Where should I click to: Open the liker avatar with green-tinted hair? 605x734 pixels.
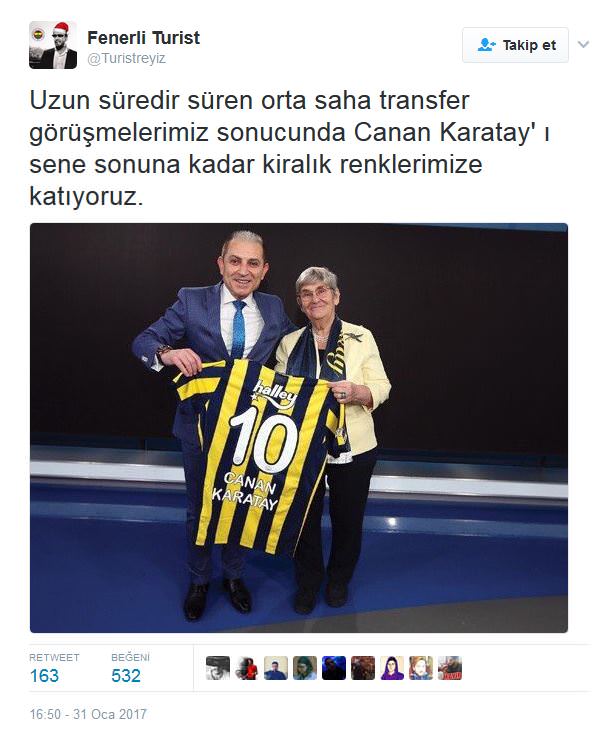click(x=305, y=668)
